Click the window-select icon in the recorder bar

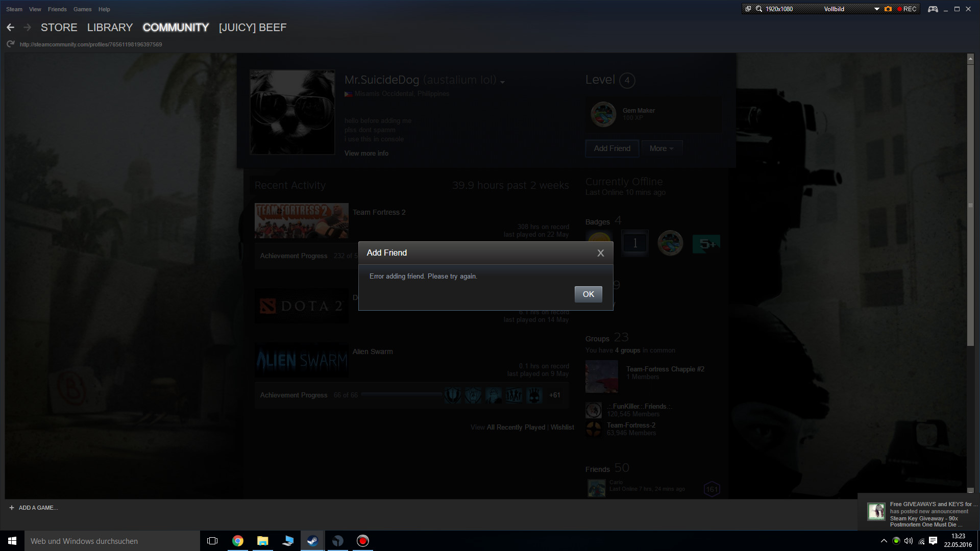pyautogui.click(x=748, y=9)
